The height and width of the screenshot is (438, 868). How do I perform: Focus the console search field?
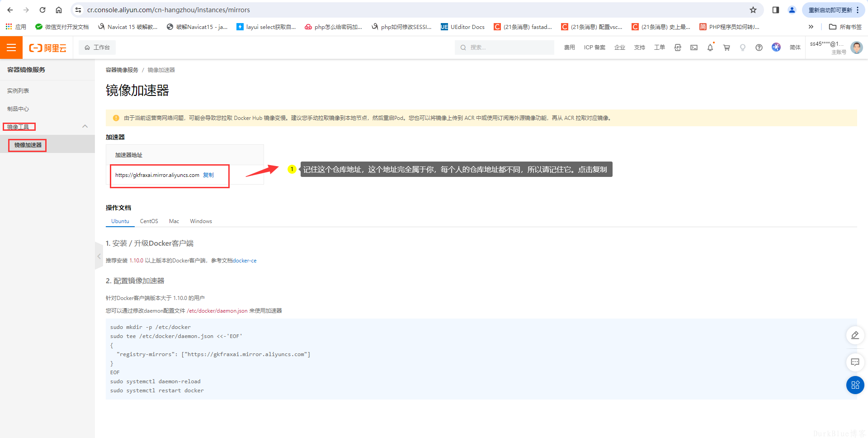pos(505,48)
